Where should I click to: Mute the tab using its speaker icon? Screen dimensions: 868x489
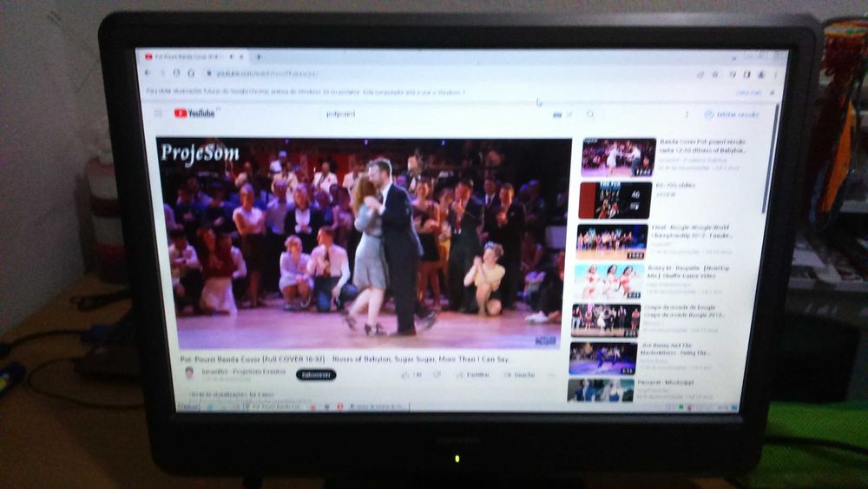tap(232, 56)
